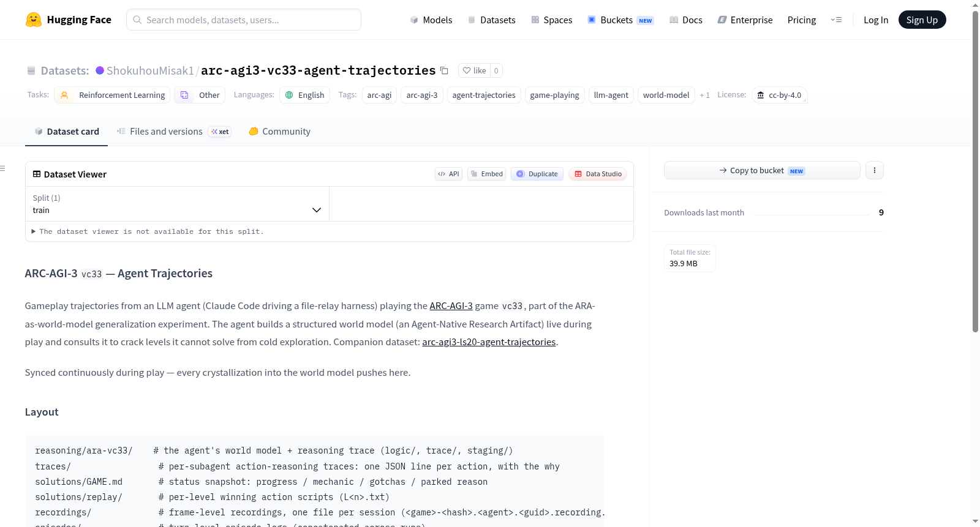Viewport: 980px width, 527px height.
Task: Open the Community tab
Action: (x=279, y=132)
